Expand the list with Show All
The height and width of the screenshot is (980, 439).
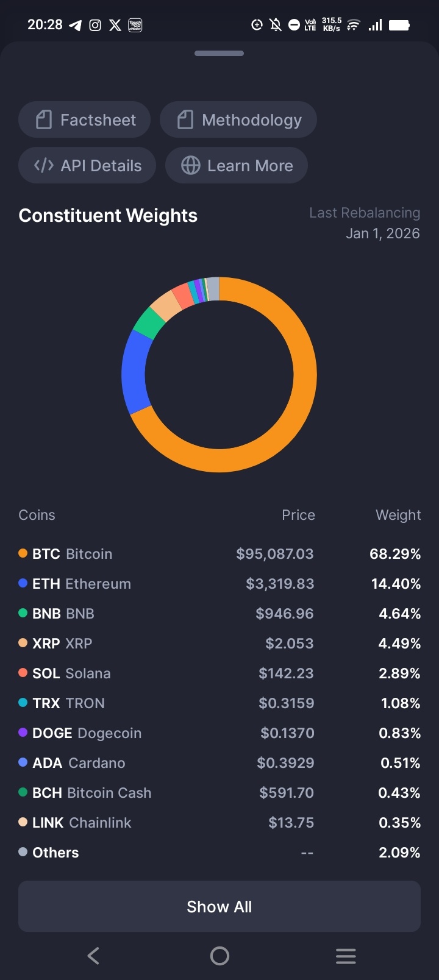tap(220, 906)
